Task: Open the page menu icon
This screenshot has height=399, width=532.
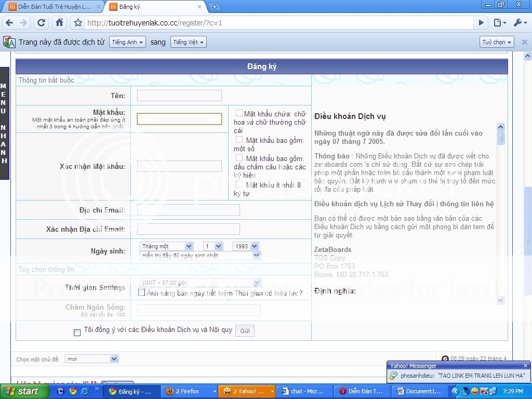Action: click(x=499, y=23)
